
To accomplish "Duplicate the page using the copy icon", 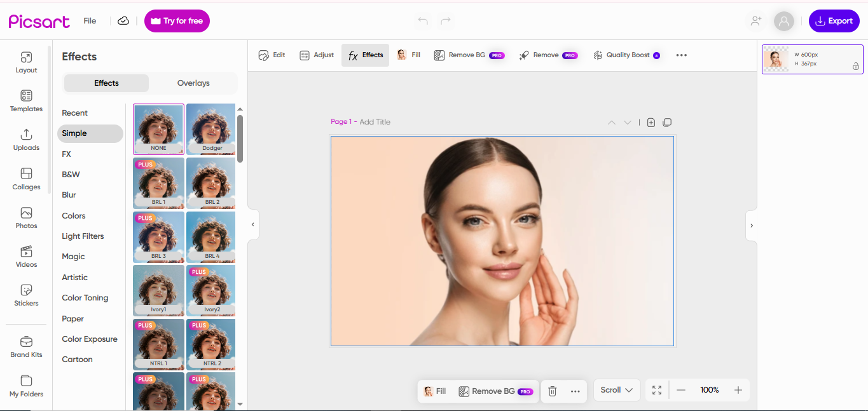I will pyautogui.click(x=667, y=122).
